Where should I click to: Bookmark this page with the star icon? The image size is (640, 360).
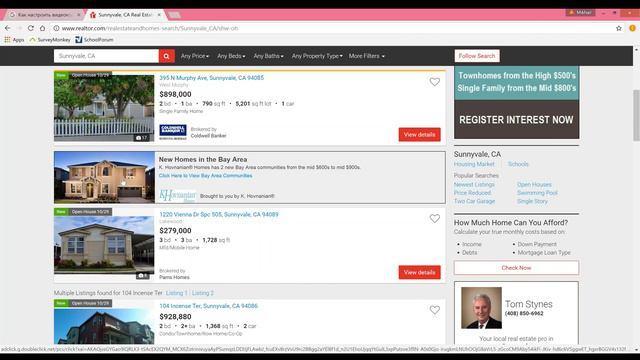click(619, 28)
